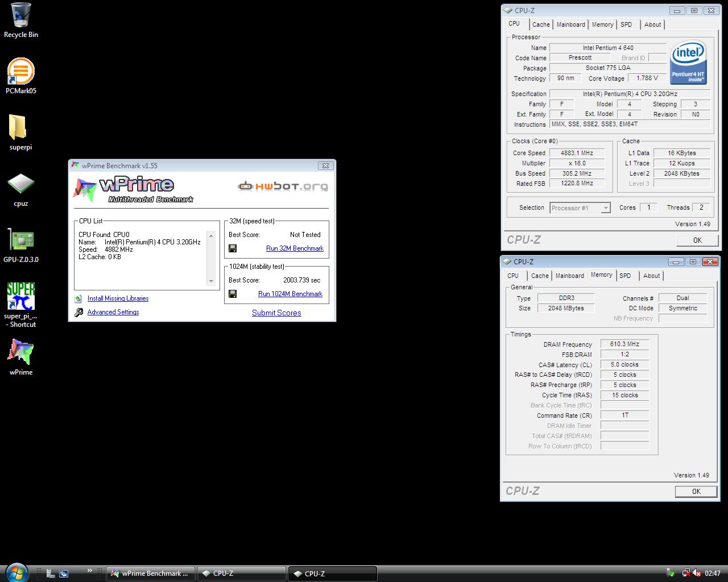
Task: Click the Bus Speed value 305.2 MHz
Action: pyautogui.click(x=577, y=173)
